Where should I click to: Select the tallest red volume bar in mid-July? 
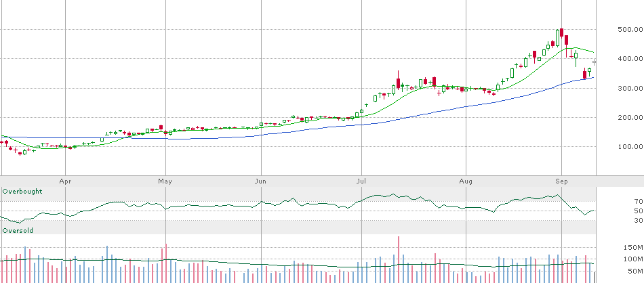pyautogui.click(x=398, y=259)
